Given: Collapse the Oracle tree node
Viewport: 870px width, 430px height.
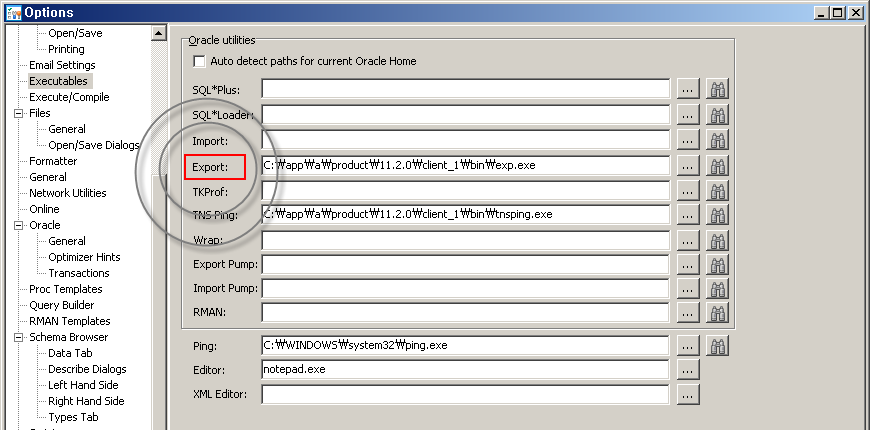Looking at the screenshot, I should 19,225.
